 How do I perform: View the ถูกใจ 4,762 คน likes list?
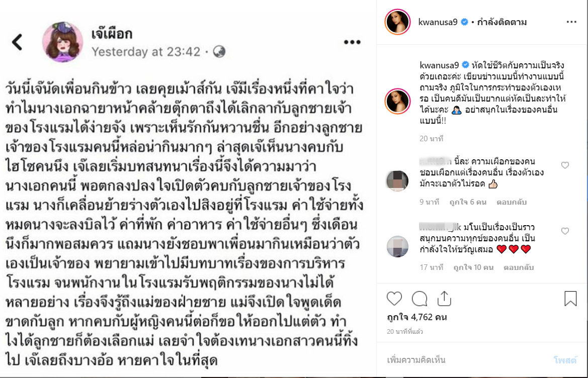coord(416,317)
